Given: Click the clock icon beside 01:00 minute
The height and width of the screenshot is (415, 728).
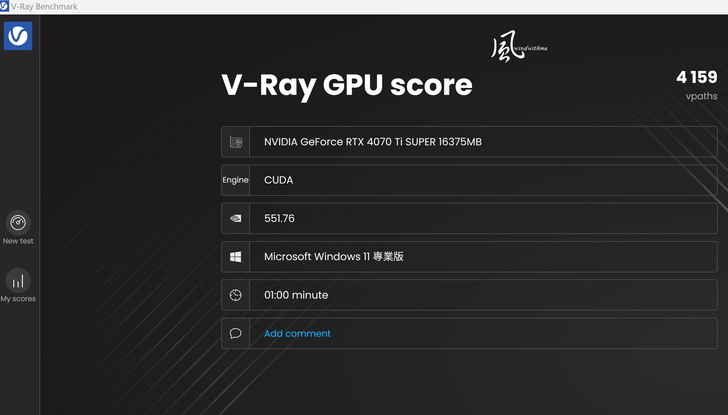Looking at the screenshot, I should coord(236,295).
